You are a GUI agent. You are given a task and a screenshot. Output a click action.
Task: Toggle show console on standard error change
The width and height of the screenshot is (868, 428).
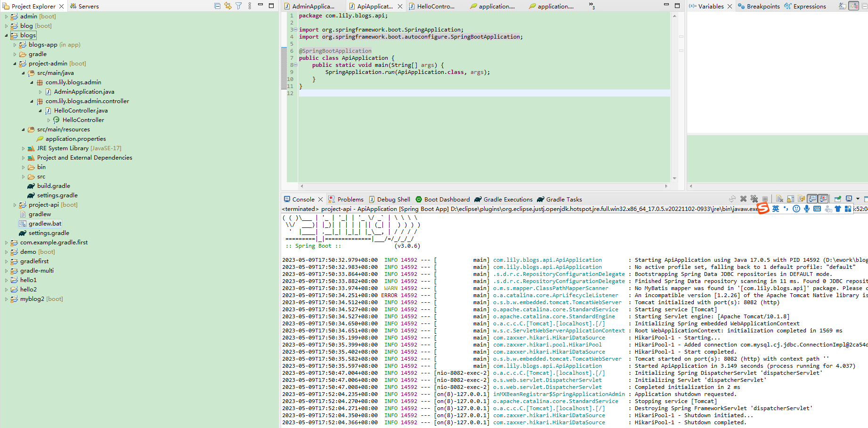click(x=823, y=199)
